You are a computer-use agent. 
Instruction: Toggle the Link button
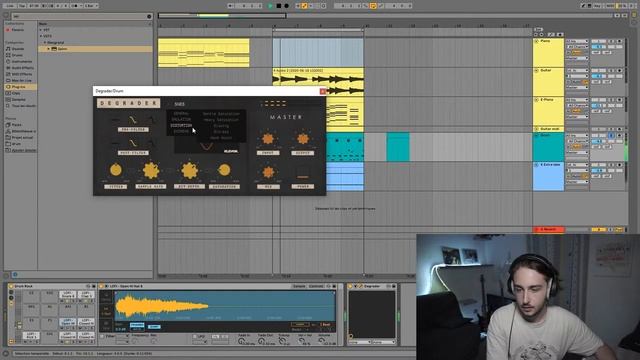click(x=10, y=6)
